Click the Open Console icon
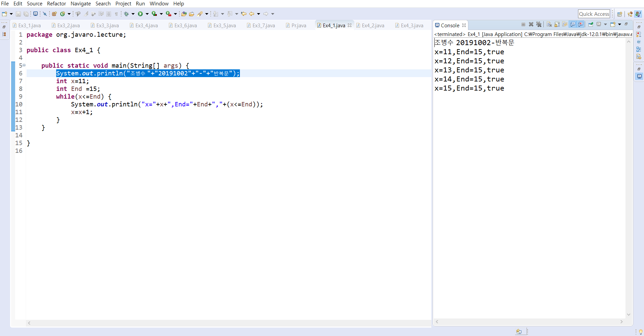 613,24
